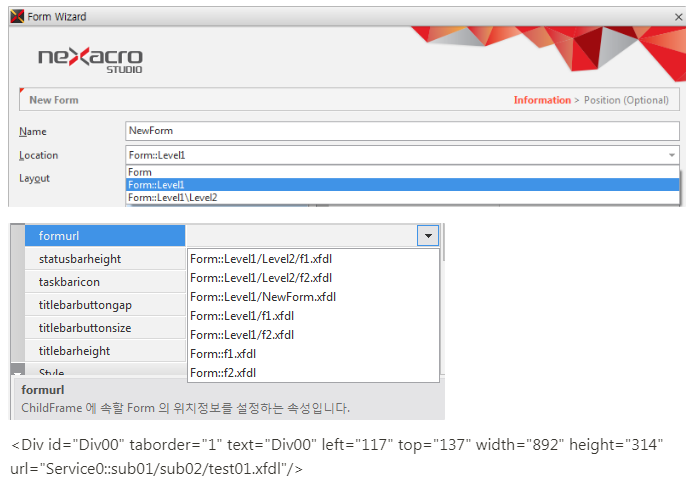Image resolution: width=694 pixels, height=478 pixels.
Task: Open the Location dropdown arrow
Action: [671, 155]
